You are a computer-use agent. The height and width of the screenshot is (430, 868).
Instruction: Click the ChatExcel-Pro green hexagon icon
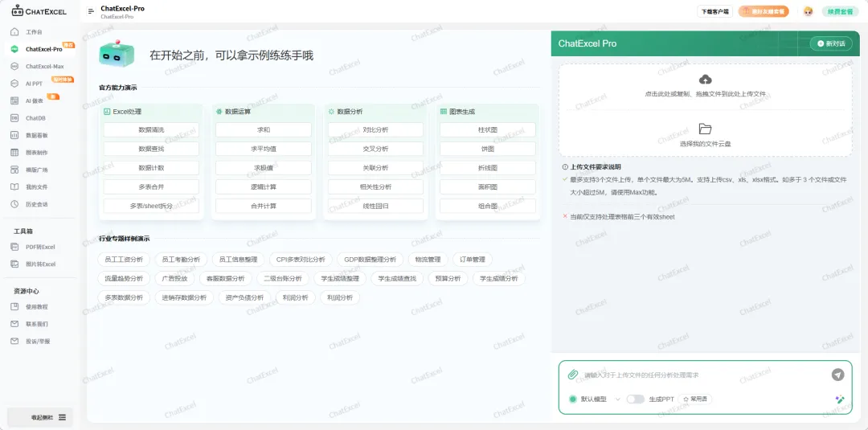pyautogui.click(x=15, y=49)
